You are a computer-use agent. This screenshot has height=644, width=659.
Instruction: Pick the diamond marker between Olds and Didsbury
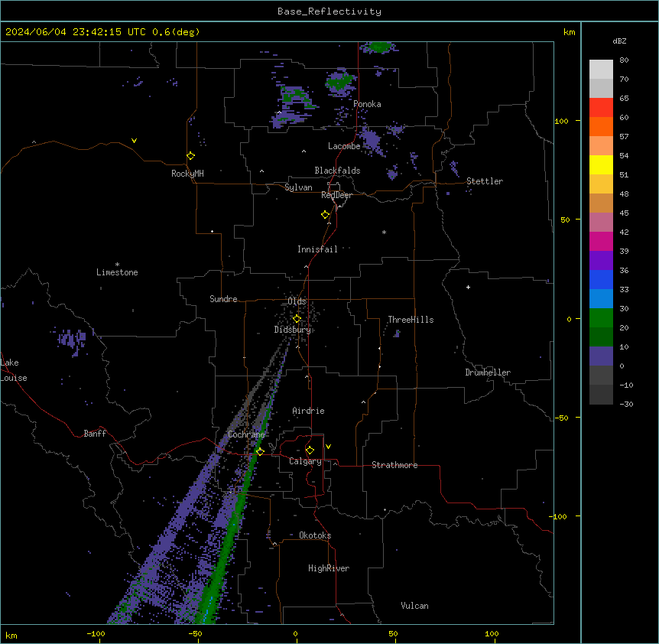tap(297, 319)
